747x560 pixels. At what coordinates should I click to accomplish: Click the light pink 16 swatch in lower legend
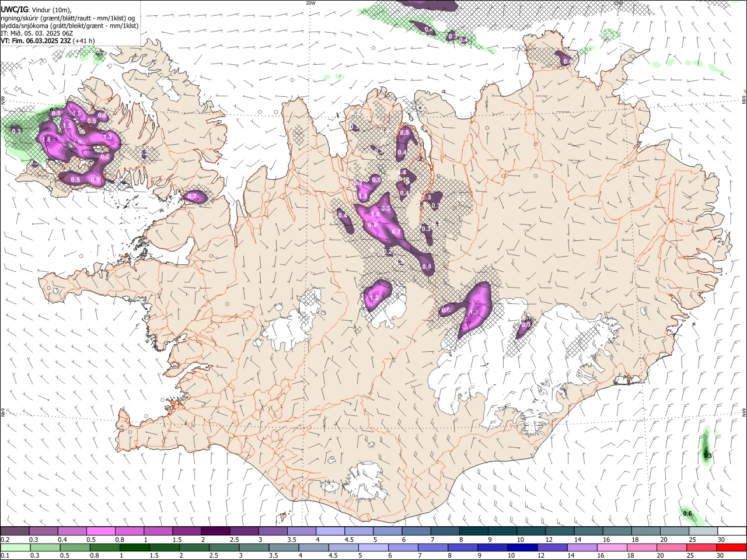[612, 547]
